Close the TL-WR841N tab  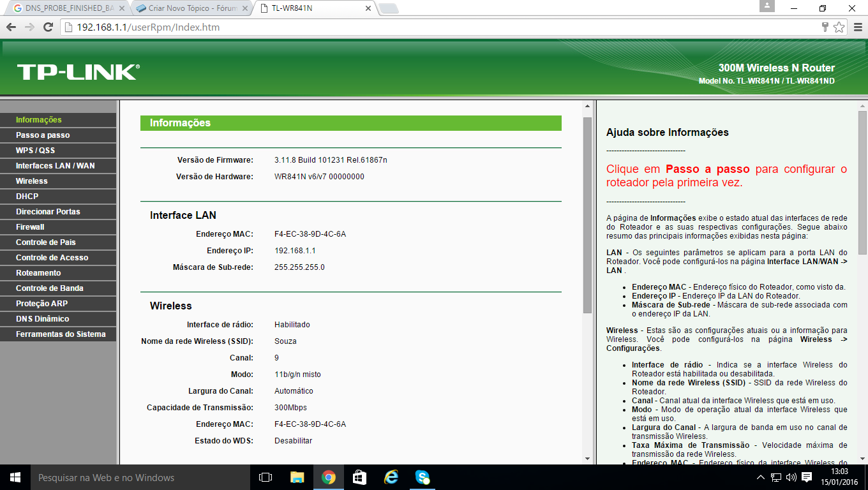point(368,9)
